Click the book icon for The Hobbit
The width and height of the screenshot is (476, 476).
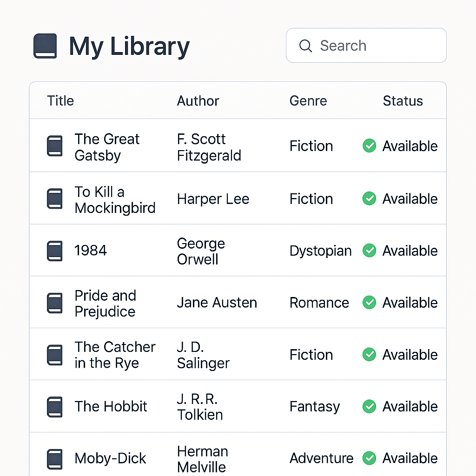pos(54,406)
